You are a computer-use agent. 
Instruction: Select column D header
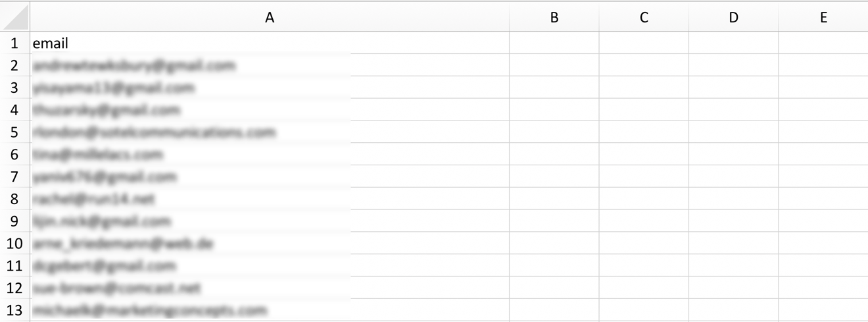pyautogui.click(x=733, y=18)
